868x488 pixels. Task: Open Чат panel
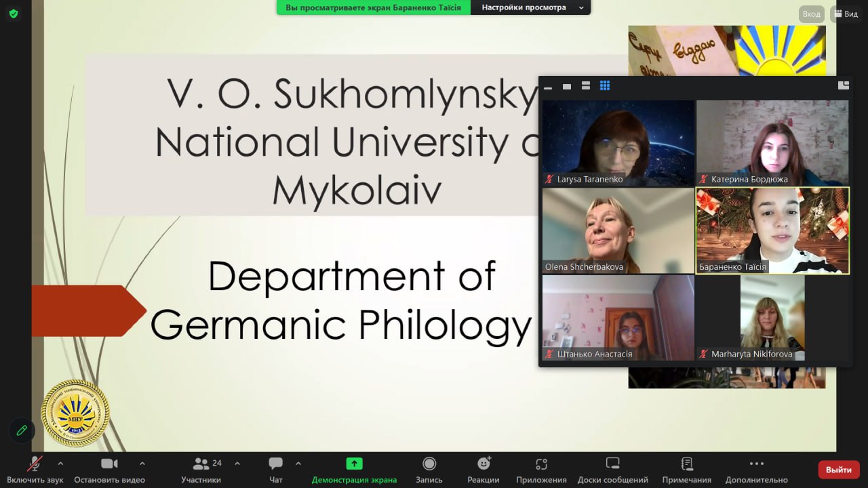click(275, 470)
